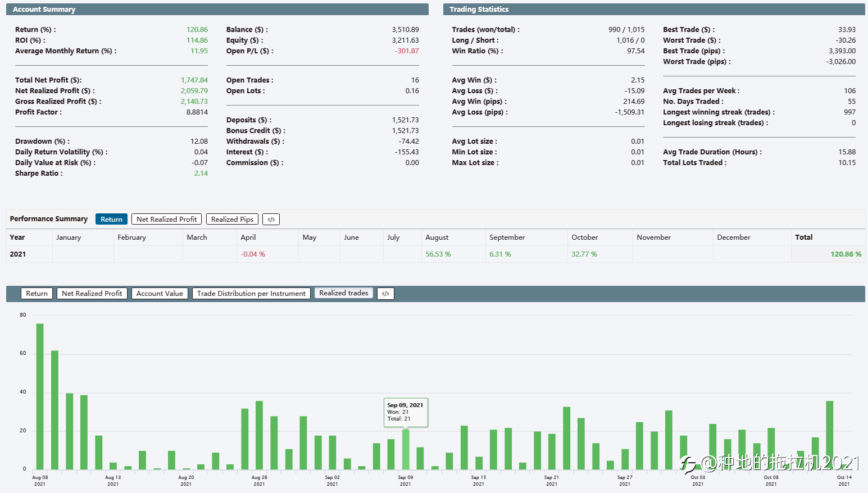Click the Worst Trade (pips) value -3,026.00
The height and width of the screenshot is (493, 868).
(x=841, y=62)
